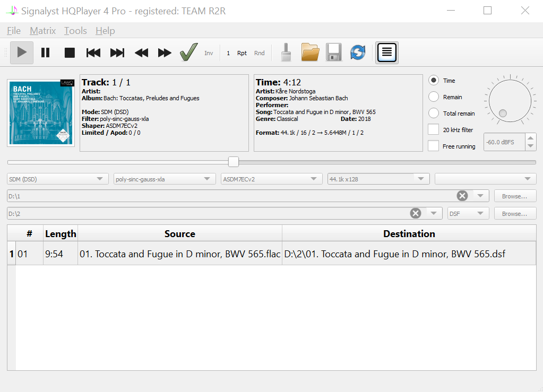
Task: Open the DSF output format dropdown
Action: pos(468,213)
